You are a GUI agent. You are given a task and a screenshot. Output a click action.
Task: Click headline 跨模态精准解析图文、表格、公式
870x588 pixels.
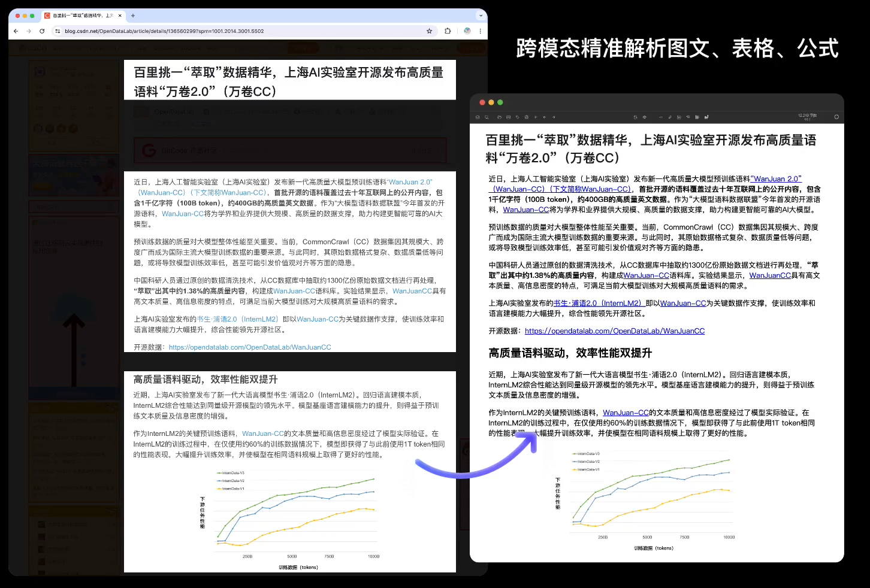coord(677,49)
